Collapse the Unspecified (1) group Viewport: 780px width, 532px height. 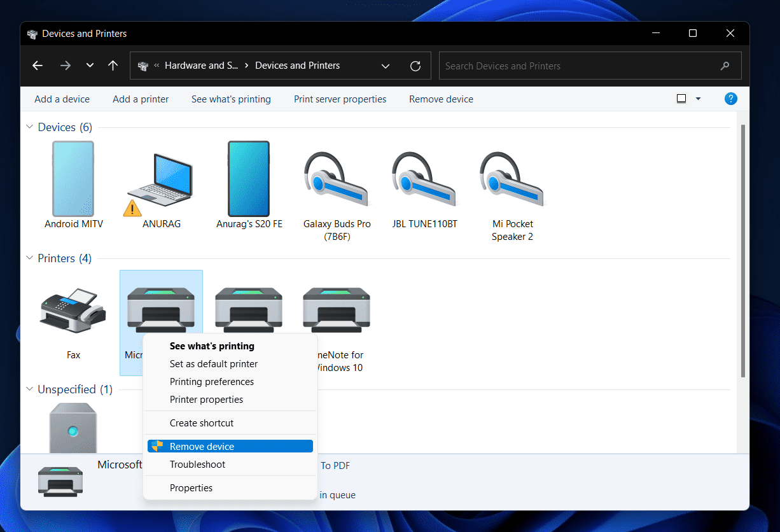point(29,389)
